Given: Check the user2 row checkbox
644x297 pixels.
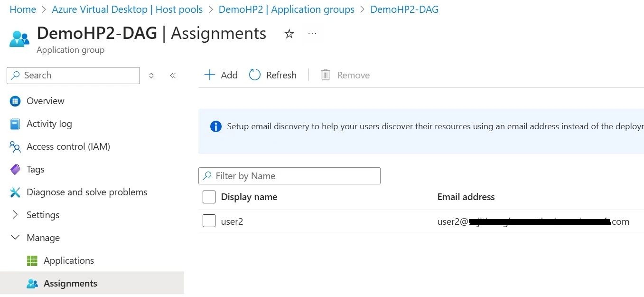Looking at the screenshot, I should point(209,221).
